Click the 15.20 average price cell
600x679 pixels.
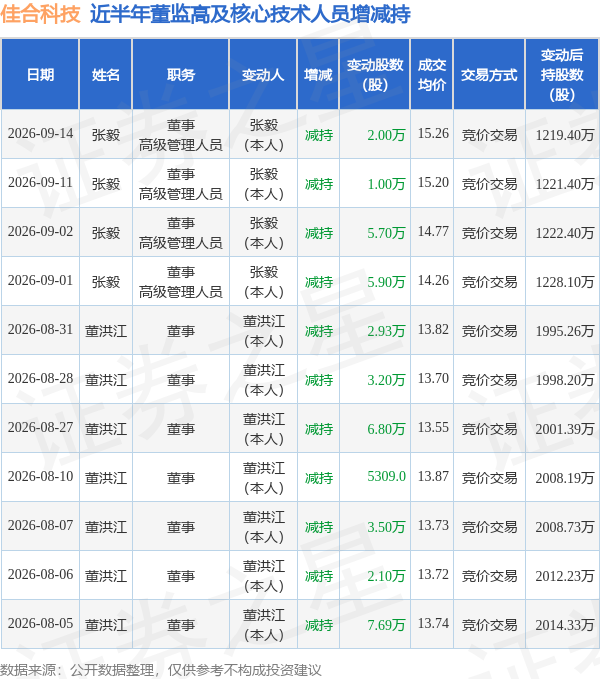(x=433, y=182)
